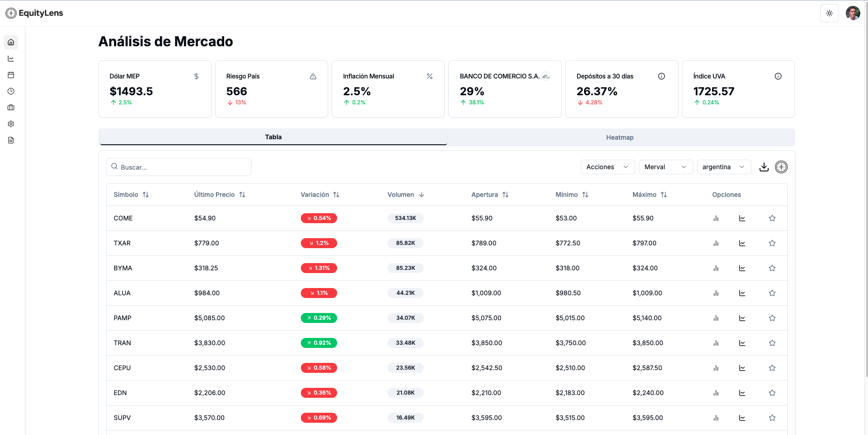Open the home icon in sidebar

[11, 42]
